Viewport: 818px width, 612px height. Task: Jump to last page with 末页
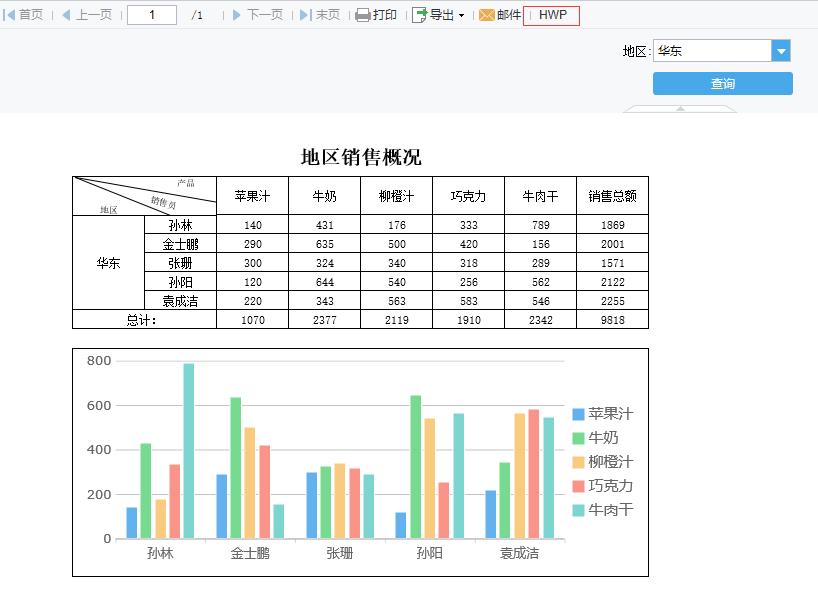pos(320,15)
